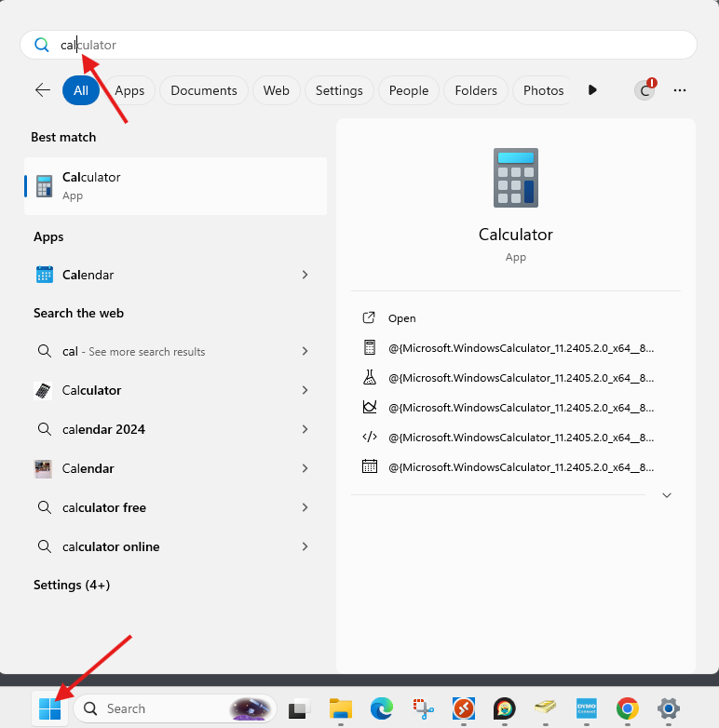Screen dimensions: 719x728
Task: Open File Explorer from taskbar
Action: [341, 708]
